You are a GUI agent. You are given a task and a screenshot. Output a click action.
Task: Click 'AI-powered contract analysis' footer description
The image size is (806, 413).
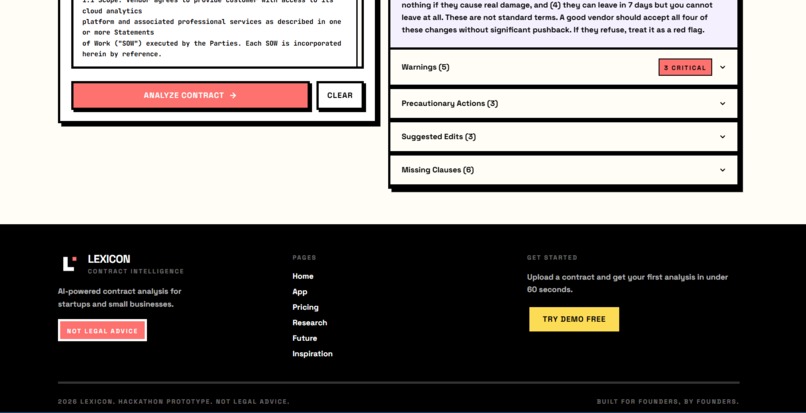pyautogui.click(x=120, y=298)
